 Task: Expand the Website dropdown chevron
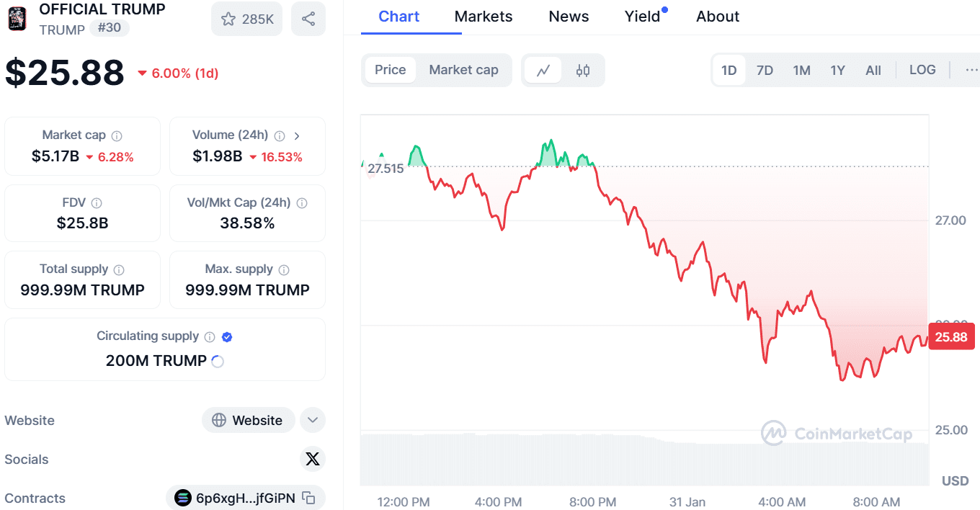(312, 420)
